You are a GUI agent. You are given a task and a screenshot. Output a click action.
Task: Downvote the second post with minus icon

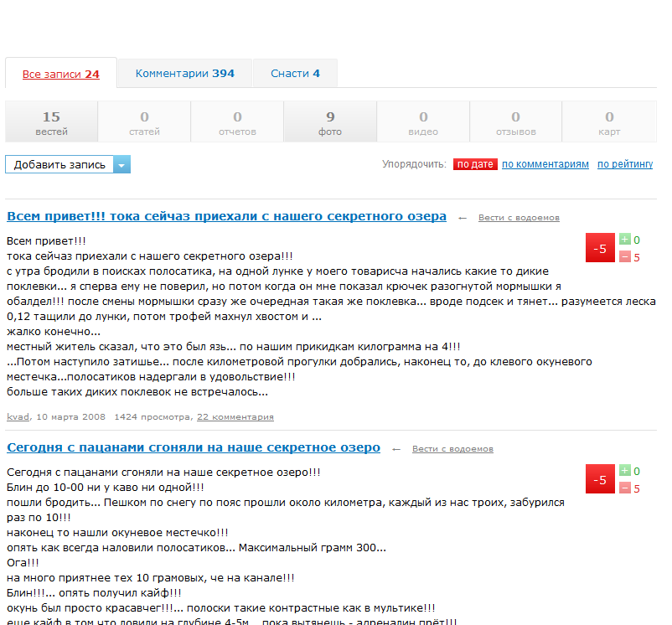coord(624,488)
